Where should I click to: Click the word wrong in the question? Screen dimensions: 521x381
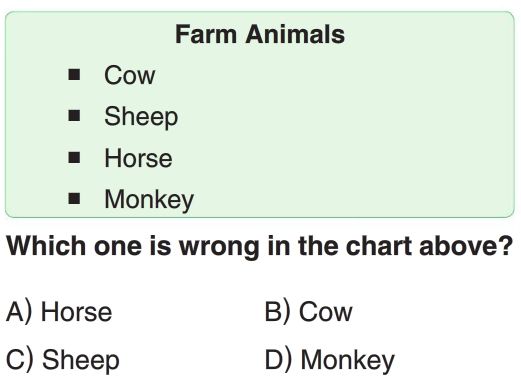[x=219, y=248]
